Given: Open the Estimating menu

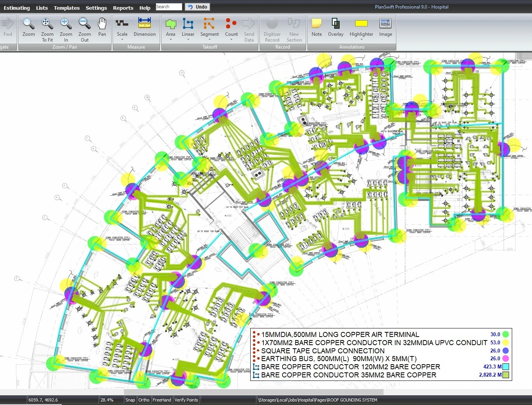Looking at the screenshot, I should click(17, 8).
